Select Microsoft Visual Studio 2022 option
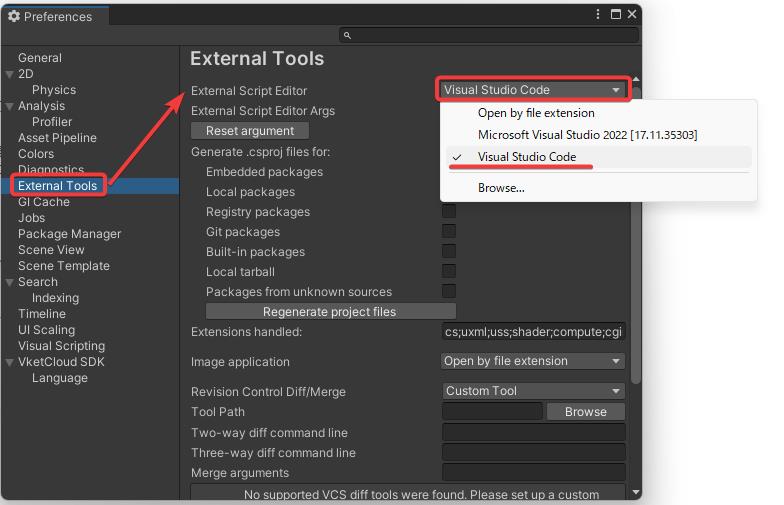The height and width of the screenshot is (505, 784). (587, 135)
